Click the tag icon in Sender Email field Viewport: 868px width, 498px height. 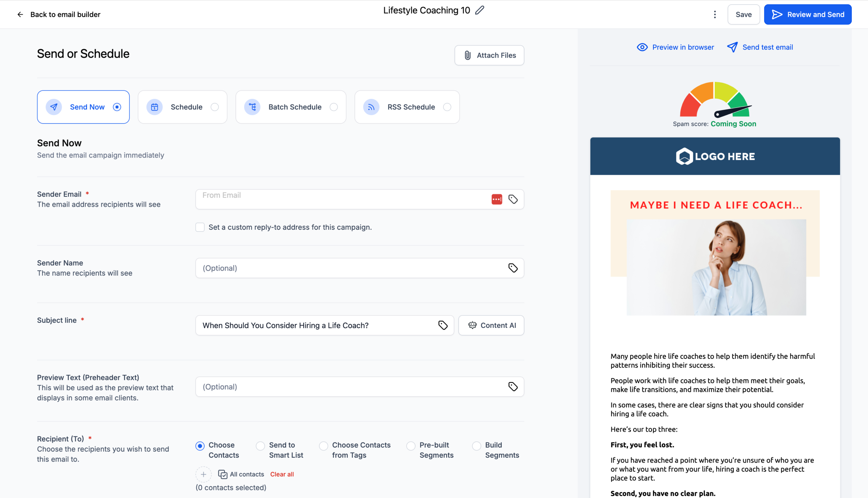513,200
